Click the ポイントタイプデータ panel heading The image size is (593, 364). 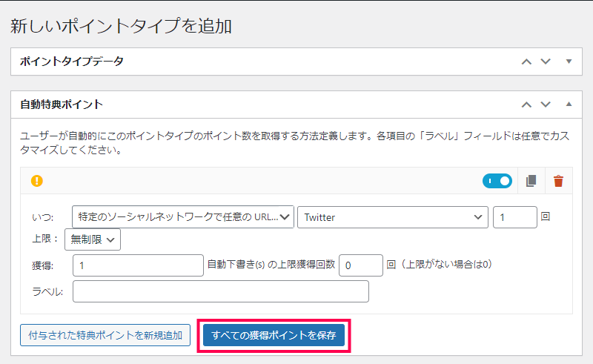point(72,62)
